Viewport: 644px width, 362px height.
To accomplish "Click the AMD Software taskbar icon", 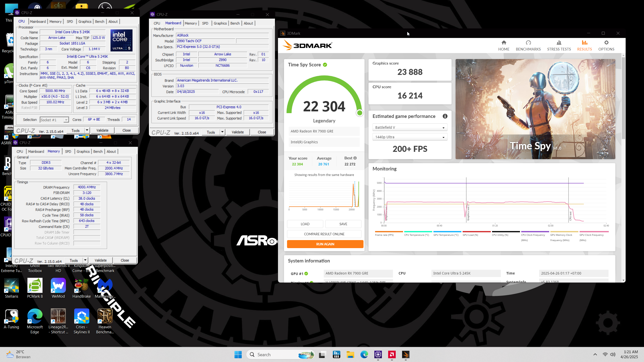I will [392, 354].
